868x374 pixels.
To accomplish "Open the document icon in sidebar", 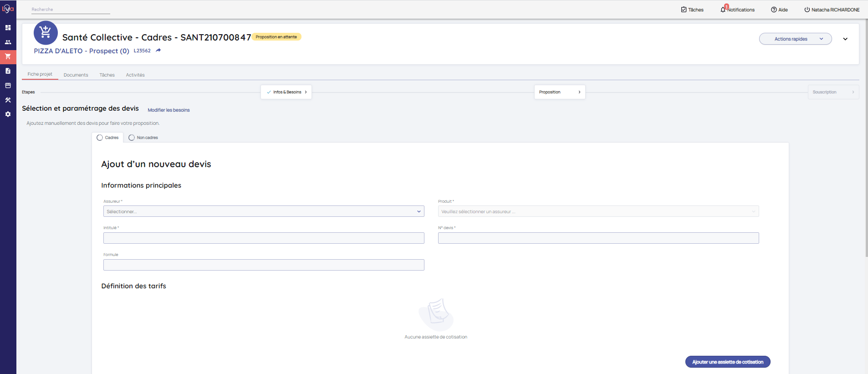I will pyautogui.click(x=8, y=71).
